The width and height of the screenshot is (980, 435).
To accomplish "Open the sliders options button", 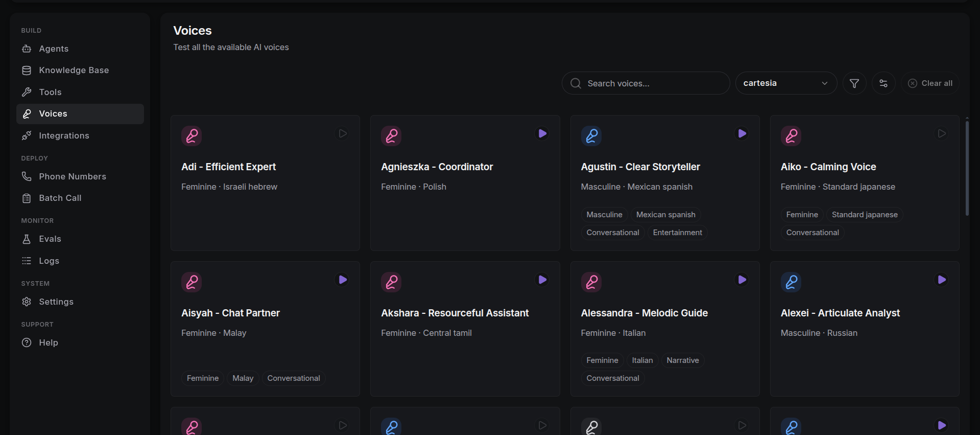I will pos(883,83).
